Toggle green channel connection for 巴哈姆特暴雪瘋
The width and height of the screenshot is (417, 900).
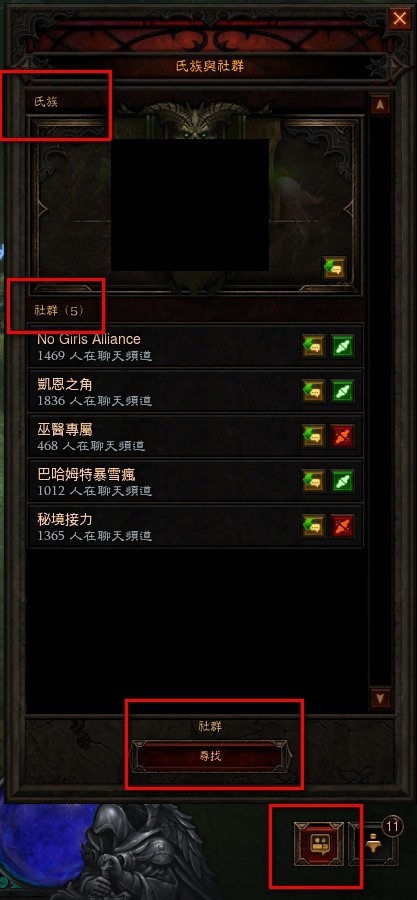coord(343,481)
